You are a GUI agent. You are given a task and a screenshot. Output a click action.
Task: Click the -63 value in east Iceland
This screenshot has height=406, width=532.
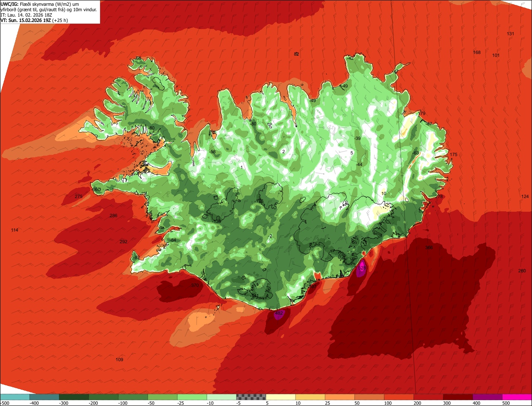(x=415, y=153)
